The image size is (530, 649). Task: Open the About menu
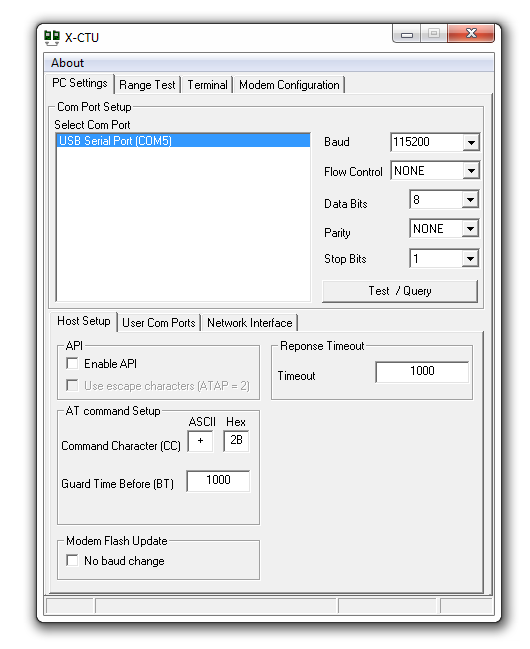click(67, 63)
